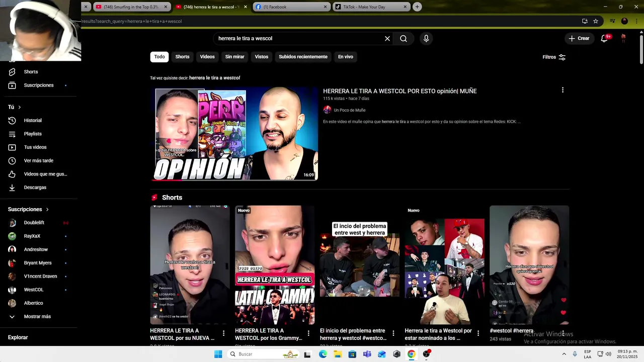
Task: Select the Videos filter chip
Action: point(207,57)
